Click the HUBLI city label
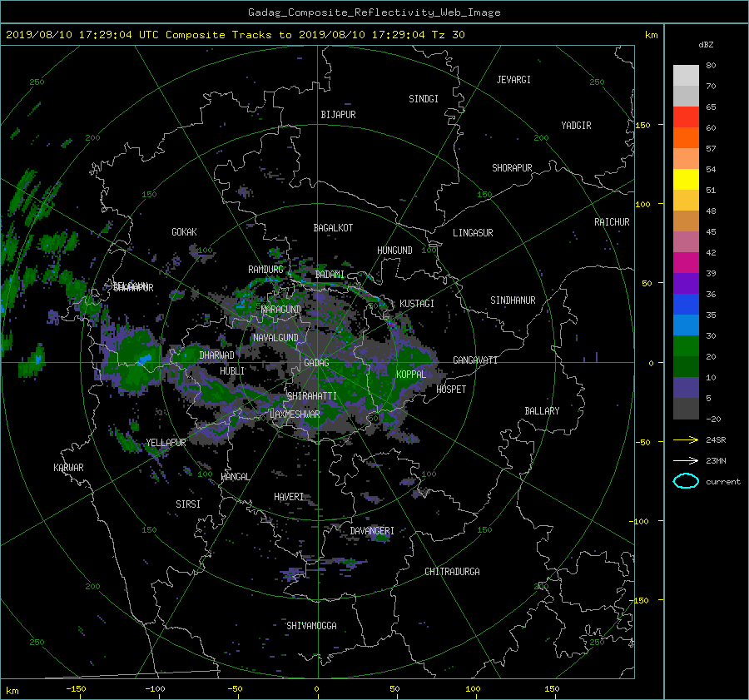This screenshot has height=700, width=749. pyautogui.click(x=232, y=371)
